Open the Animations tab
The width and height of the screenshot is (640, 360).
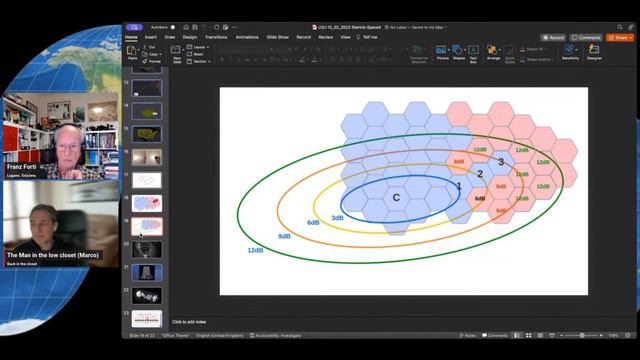[247, 37]
